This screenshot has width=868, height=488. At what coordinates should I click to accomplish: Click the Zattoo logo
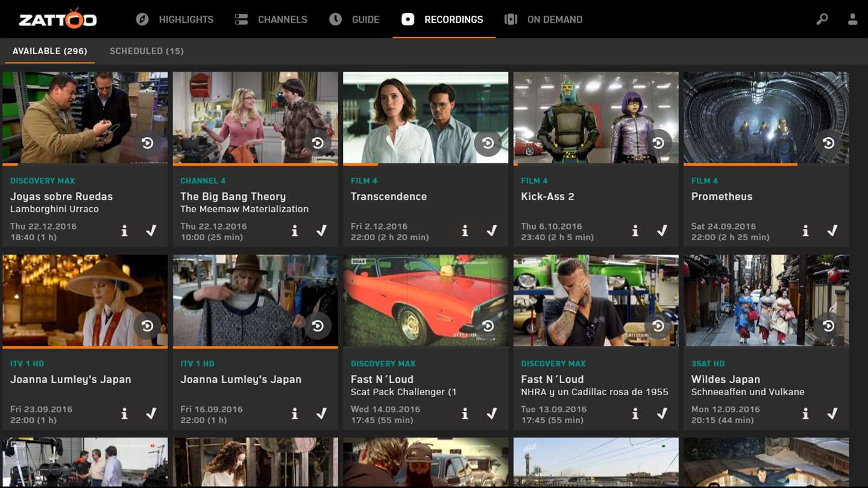pyautogui.click(x=58, y=19)
